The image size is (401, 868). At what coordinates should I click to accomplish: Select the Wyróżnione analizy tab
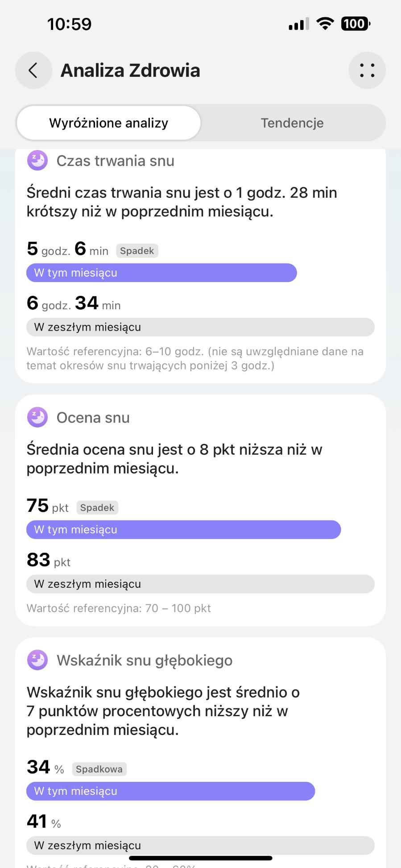108,123
